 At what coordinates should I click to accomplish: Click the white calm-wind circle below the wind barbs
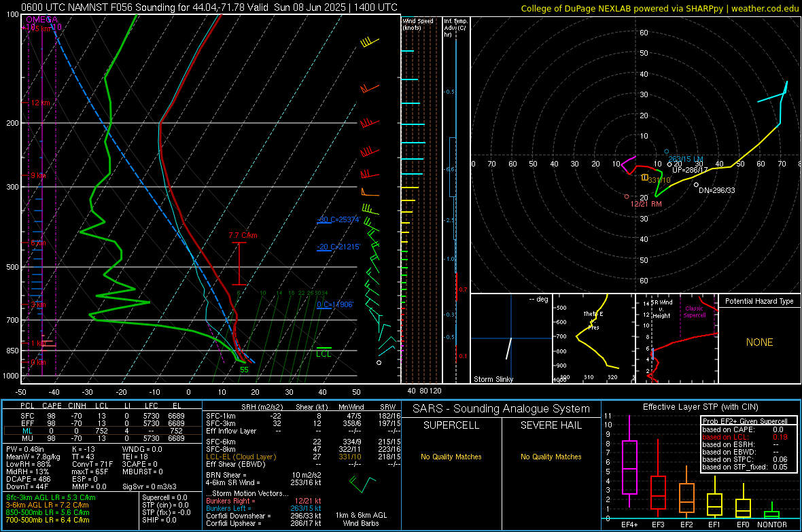(x=379, y=363)
